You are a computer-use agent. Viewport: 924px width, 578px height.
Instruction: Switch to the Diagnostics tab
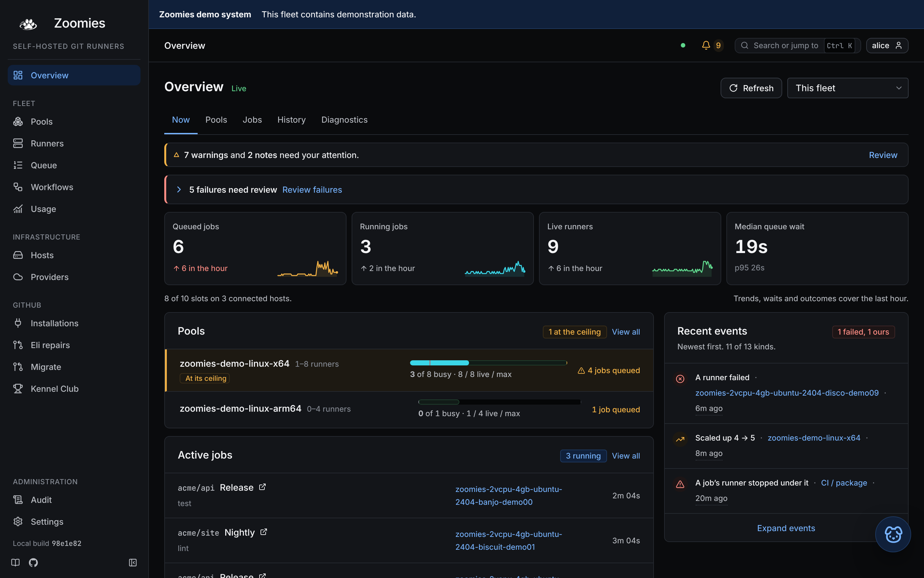coord(344,120)
